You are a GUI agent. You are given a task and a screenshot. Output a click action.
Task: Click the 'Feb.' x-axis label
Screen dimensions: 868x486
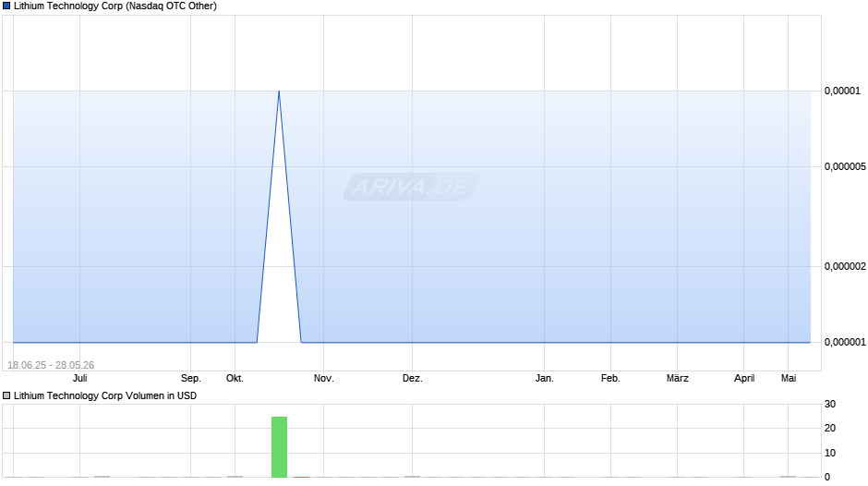pyautogui.click(x=610, y=378)
